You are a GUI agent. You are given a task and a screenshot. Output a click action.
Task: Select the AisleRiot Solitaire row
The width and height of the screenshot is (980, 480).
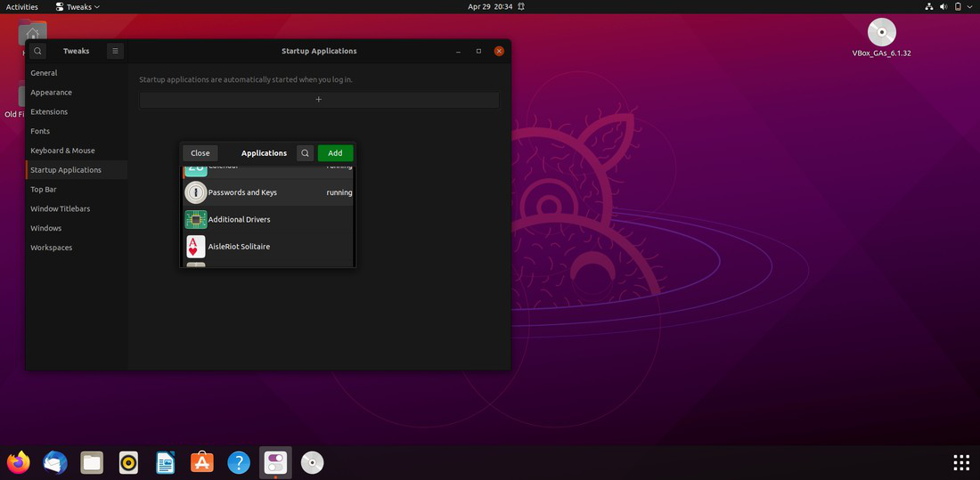(268, 247)
